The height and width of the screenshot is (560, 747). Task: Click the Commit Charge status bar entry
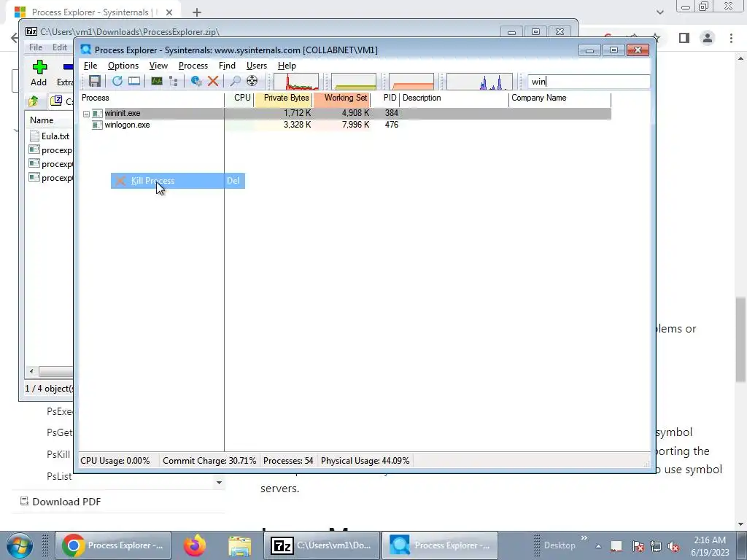(209, 461)
